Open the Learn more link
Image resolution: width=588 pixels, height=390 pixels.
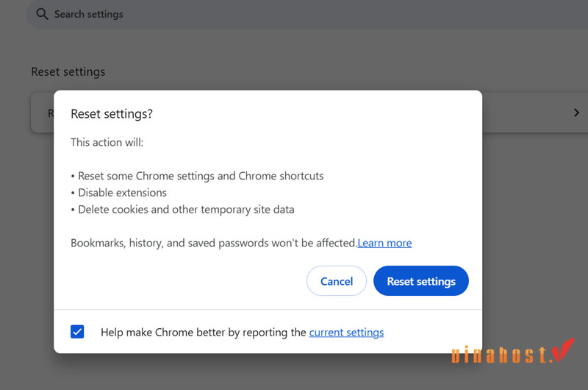pyautogui.click(x=384, y=243)
